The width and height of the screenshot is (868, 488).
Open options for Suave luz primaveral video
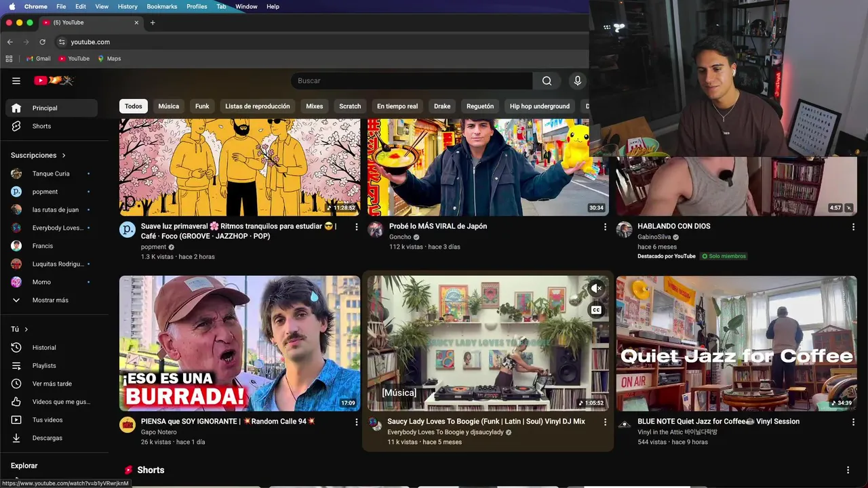point(357,227)
